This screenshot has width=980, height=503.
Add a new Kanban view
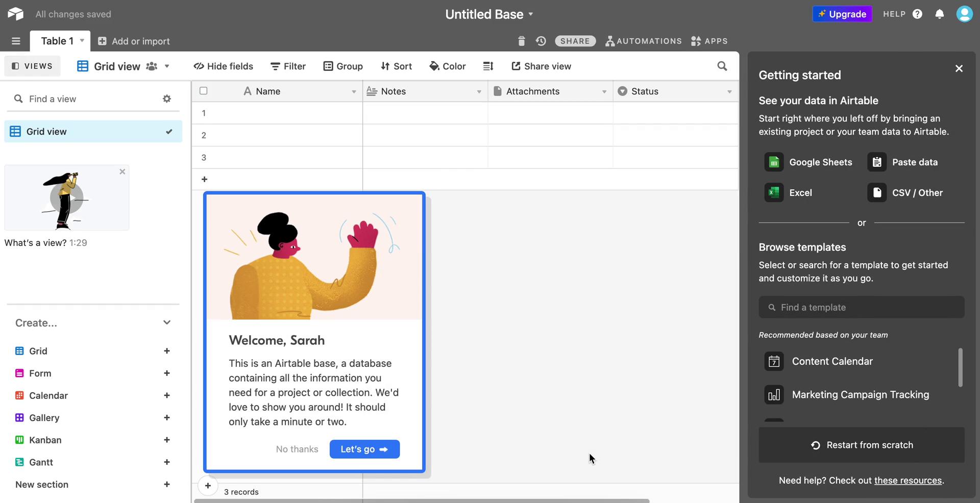tap(166, 440)
